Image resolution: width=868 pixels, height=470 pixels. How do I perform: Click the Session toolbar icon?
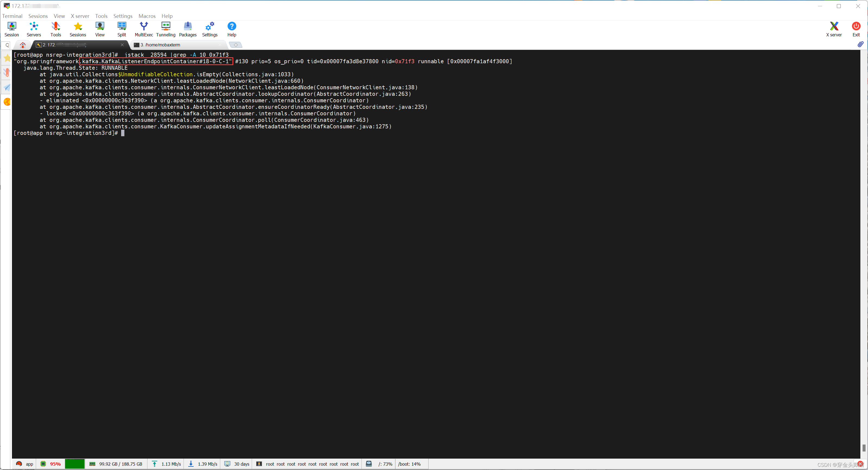[x=12, y=29]
